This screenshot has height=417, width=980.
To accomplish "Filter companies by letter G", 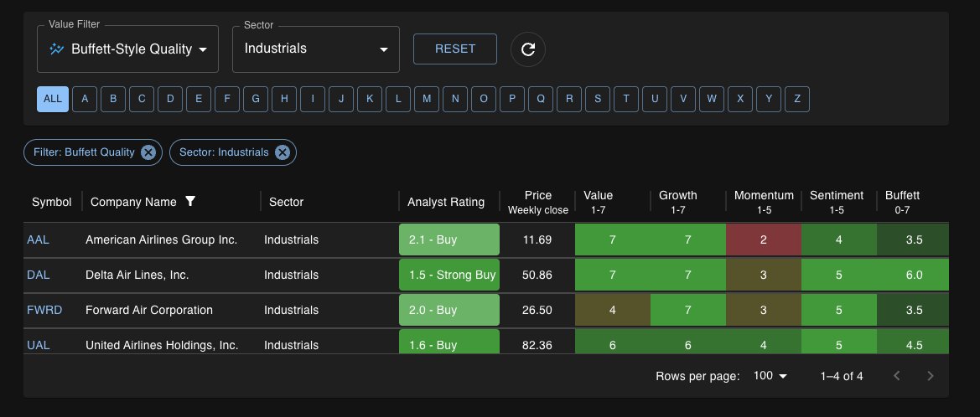I will coord(256,100).
